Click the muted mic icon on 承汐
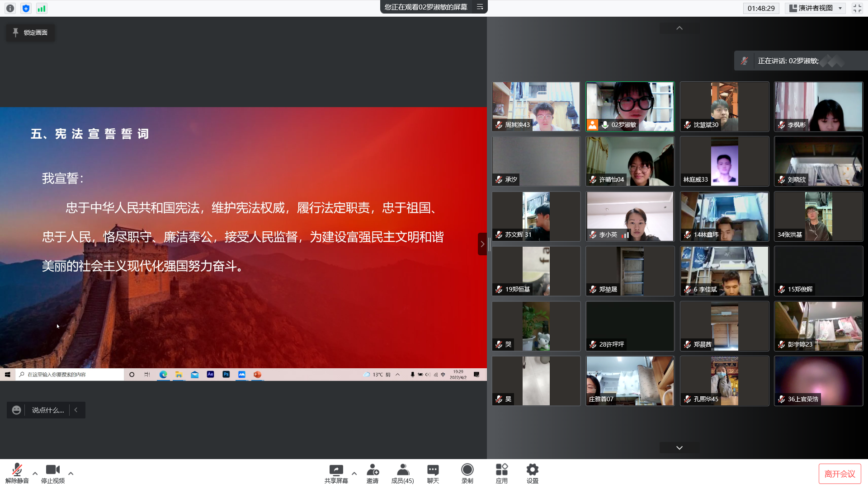The height and width of the screenshot is (488, 868). 499,179
